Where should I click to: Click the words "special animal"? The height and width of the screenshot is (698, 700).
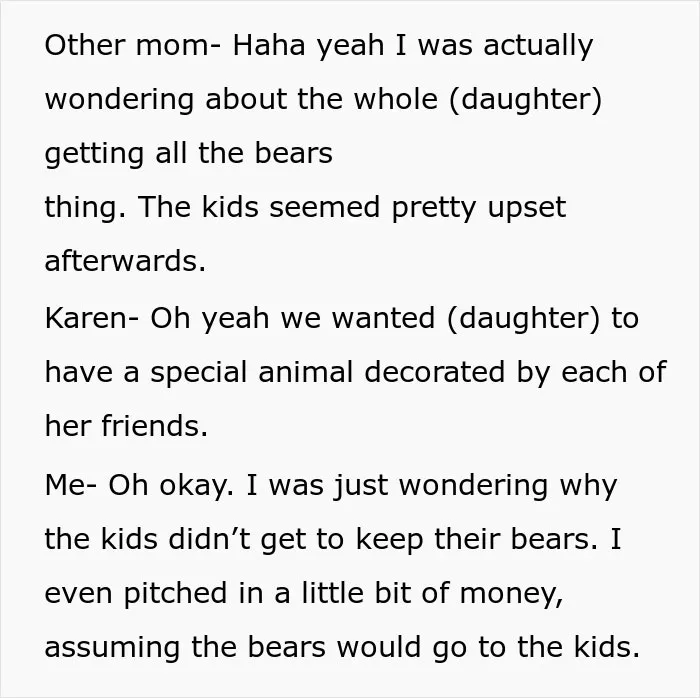point(251,373)
